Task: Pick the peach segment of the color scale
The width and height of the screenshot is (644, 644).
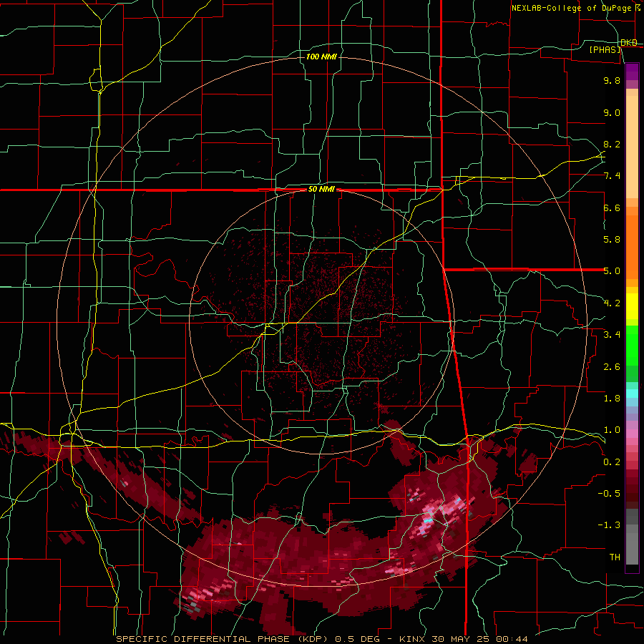Action: 632,148
